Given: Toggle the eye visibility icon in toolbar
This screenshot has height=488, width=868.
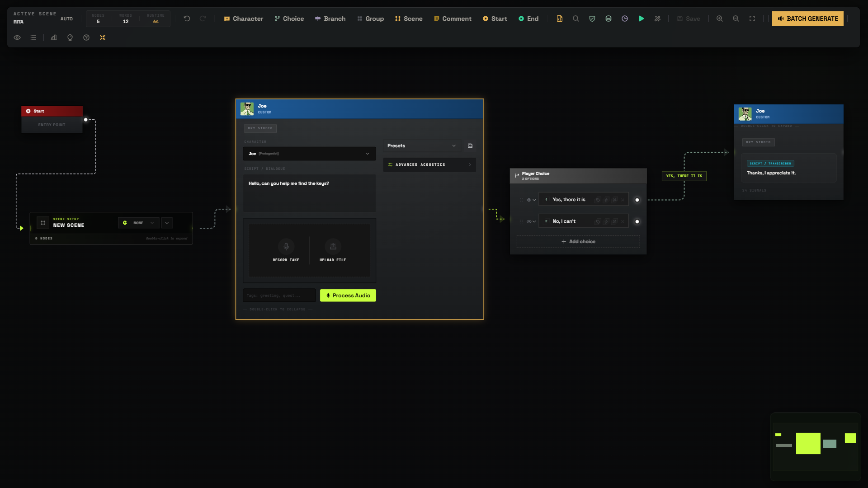Looking at the screenshot, I should 17,38.
